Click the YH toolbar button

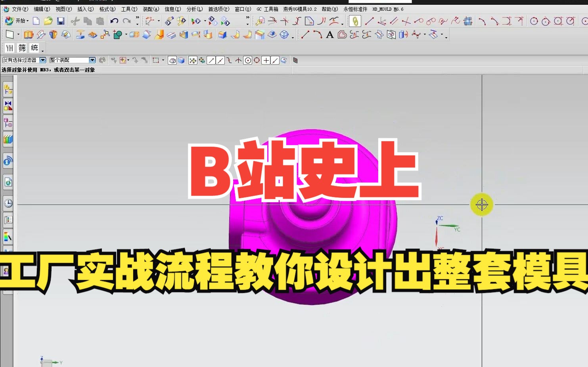click(x=9, y=47)
